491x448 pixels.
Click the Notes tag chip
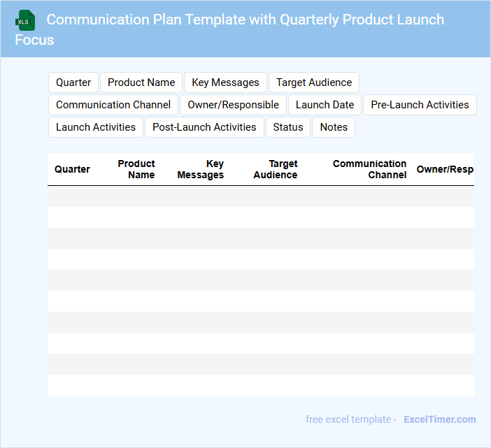tap(334, 127)
